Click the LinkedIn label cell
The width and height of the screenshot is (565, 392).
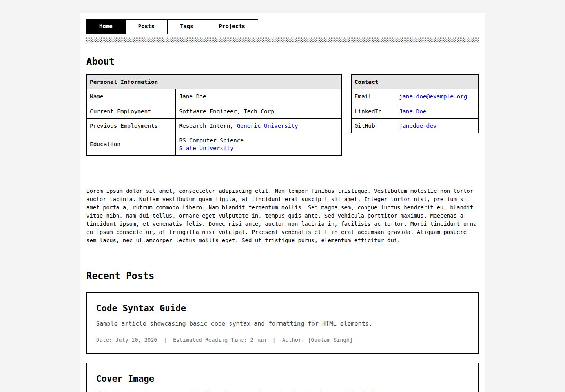tap(374, 111)
